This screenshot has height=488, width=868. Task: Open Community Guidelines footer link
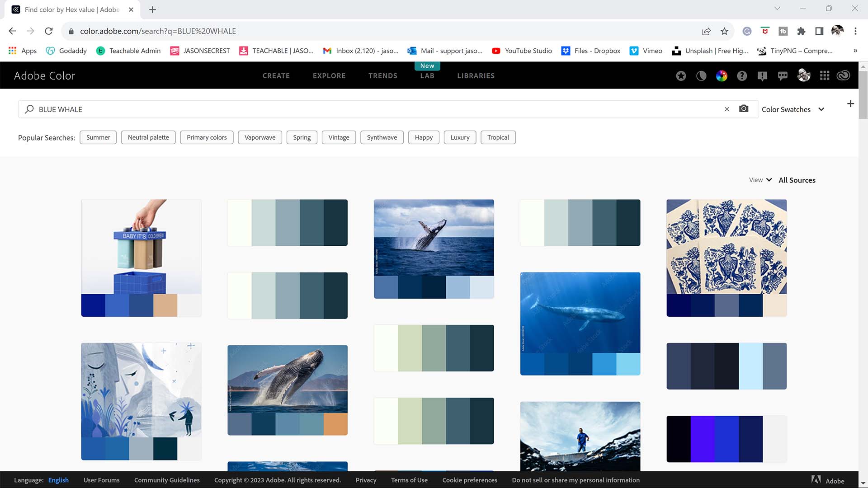pyautogui.click(x=167, y=480)
